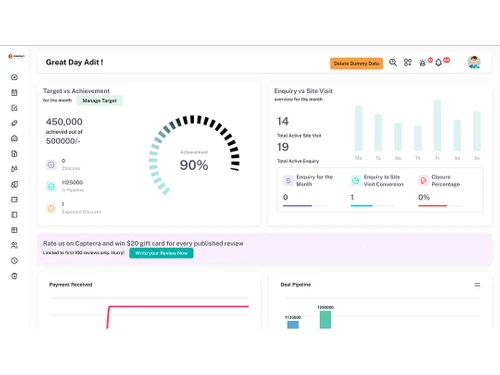Click the Monday bar in Enquiry chart
The image size is (500, 375).
point(358,128)
